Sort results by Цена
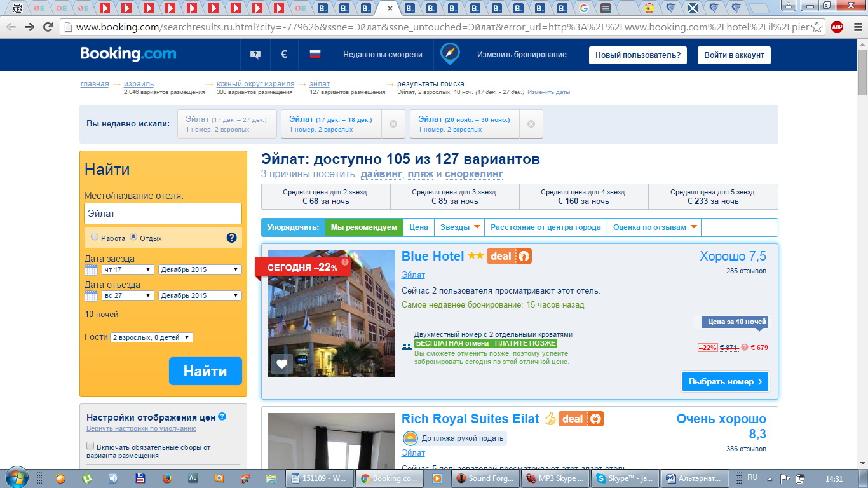Viewport: 868px width, 488px height. (418, 227)
